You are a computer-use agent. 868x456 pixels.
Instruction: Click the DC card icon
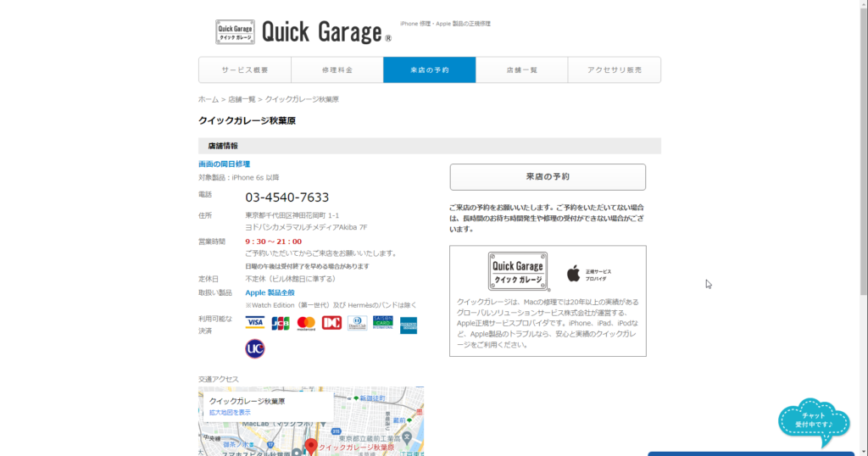(x=331, y=323)
